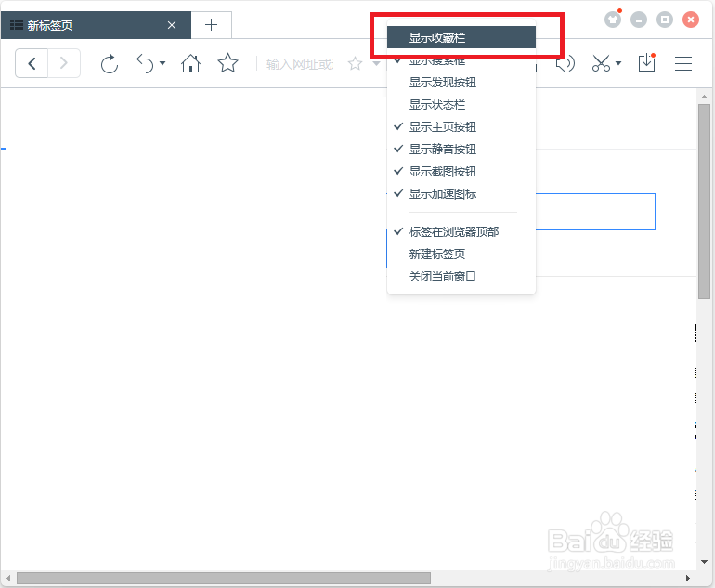Click the vertical scrollbar thumb
Image resolution: width=715 pixels, height=588 pixels.
(704, 202)
